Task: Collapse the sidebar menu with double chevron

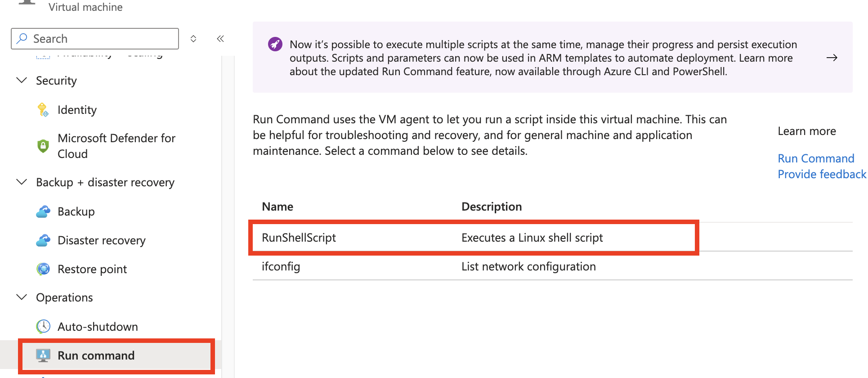Action: coord(220,39)
